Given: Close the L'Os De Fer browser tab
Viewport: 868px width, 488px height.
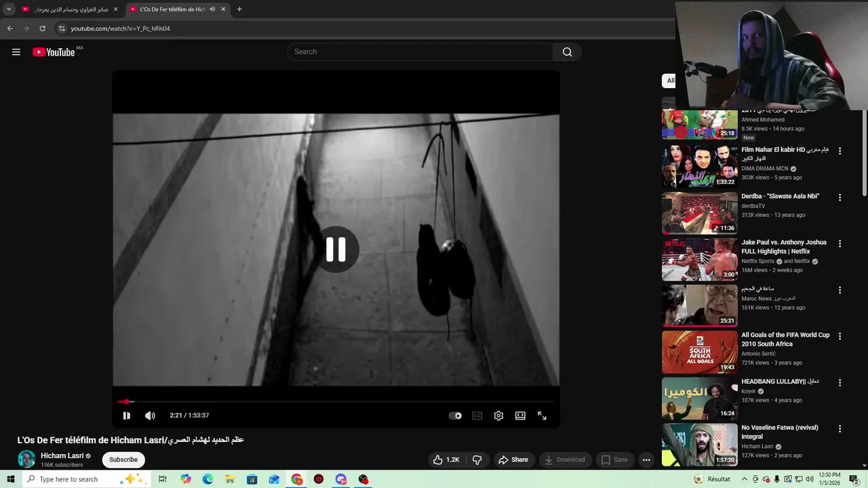Looking at the screenshot, I should coord(223,9).
